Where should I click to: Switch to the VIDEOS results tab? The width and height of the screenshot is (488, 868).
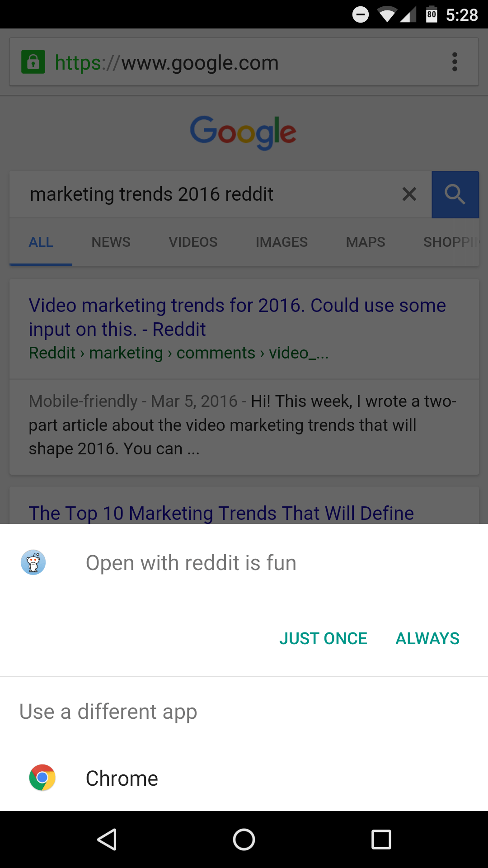pos(193,242)
